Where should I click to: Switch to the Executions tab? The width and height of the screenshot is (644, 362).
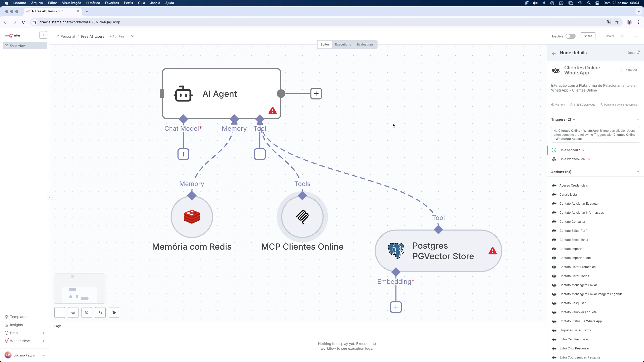[x=343, y=44]
